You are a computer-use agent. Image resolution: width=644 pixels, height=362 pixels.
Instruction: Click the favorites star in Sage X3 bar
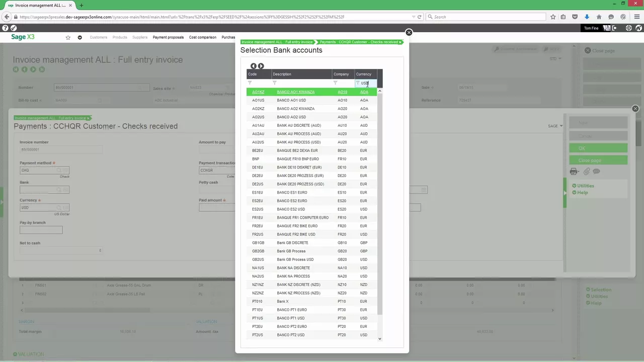tap(68, 37)
